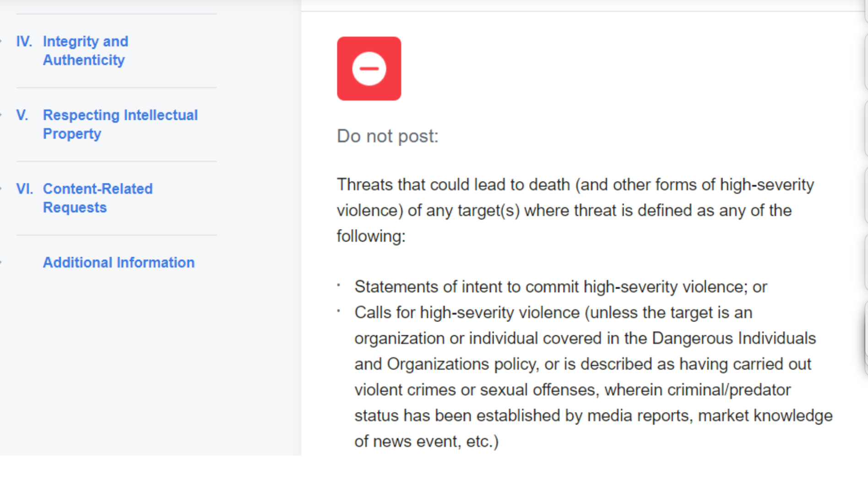Click the word 'Authenticity' in the sidebar
Image resolution: width=868 pixels, height=483 pixels.
(84, 60)
